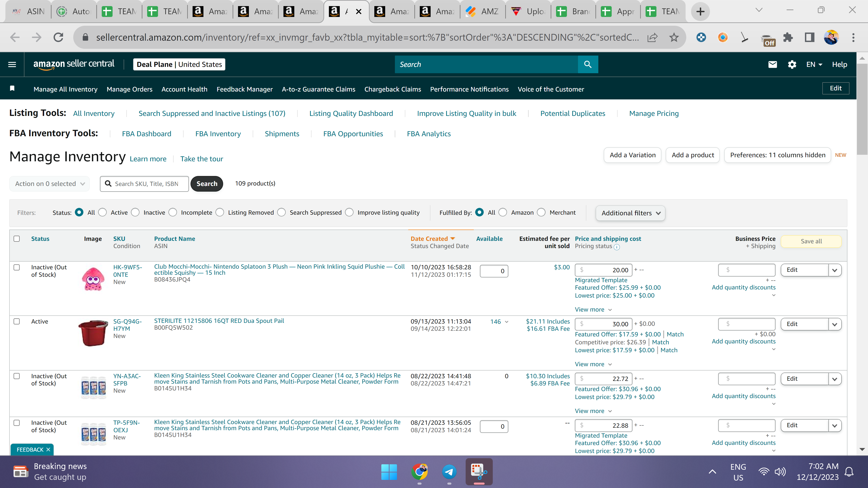Select the Listing Removed radio button

click(220, 213)
